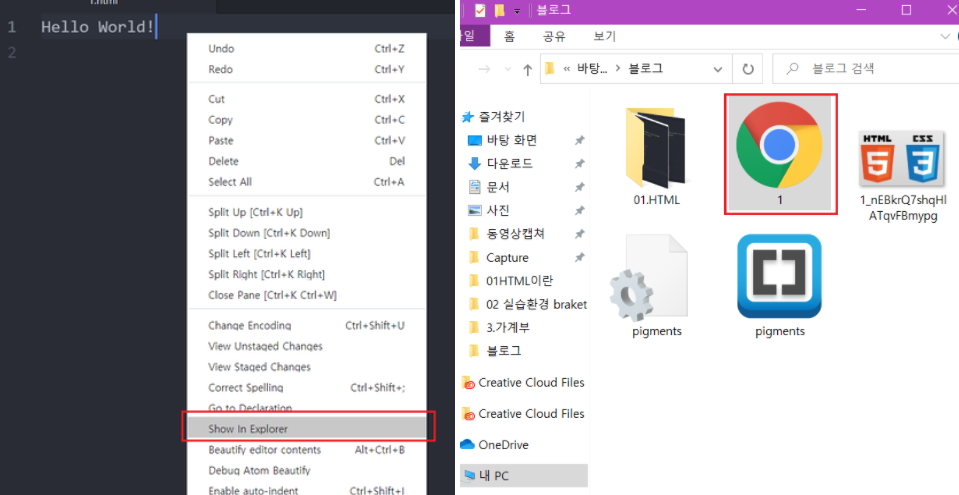Viewport: 959px width, 495px height.
Task: Open 사진 in the navigation pane
Action: click(498, 210)
